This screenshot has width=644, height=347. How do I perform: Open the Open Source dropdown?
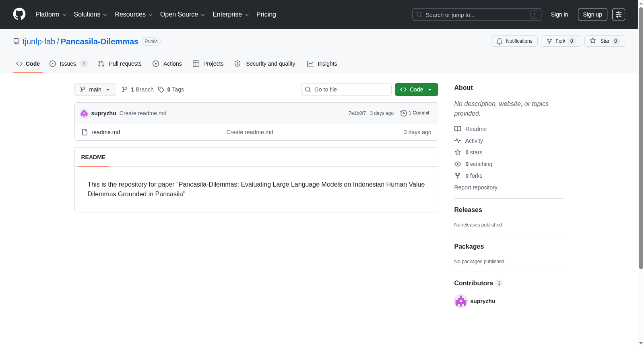point(183,15)
